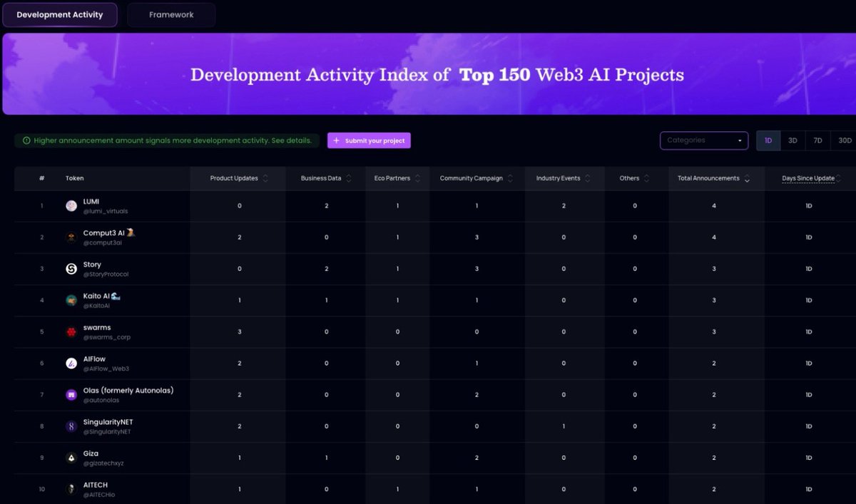Sort by Total Announcements column arrow
The height and width of the screenshot is (504, 856).
(x=747, y=179)
